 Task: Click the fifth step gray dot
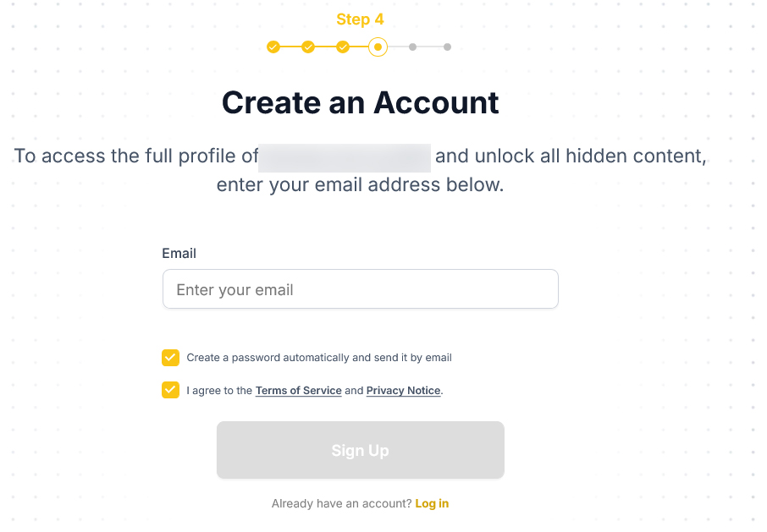[x=412, y=47]
